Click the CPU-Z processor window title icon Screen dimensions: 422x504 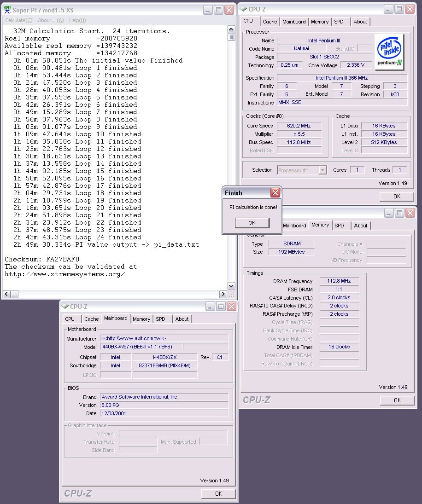coord(244,9)
